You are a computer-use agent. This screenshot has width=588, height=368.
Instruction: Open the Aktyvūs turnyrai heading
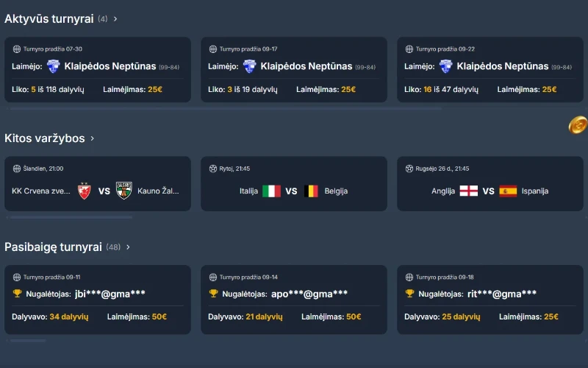click(x=49, y=19)
